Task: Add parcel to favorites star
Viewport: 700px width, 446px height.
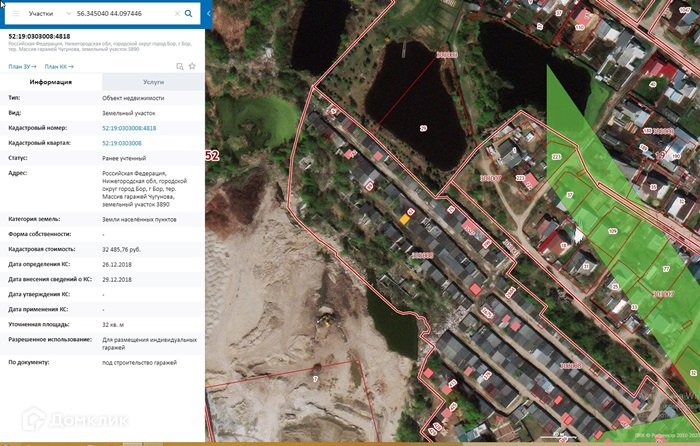Action: point(192,66)
